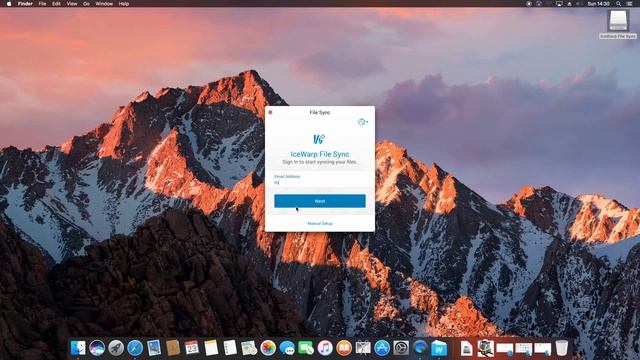Screen dimensions: 640x360
Task: Open Safari from the Dock
Action: tap(135, 348)
